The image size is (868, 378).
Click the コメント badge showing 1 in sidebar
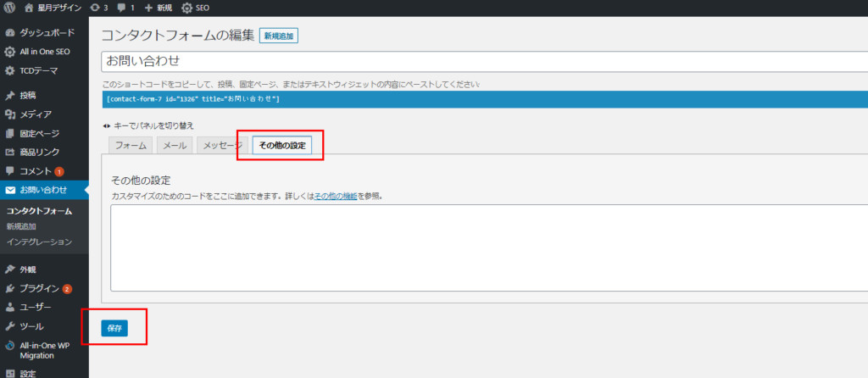[x=59, y=171]
